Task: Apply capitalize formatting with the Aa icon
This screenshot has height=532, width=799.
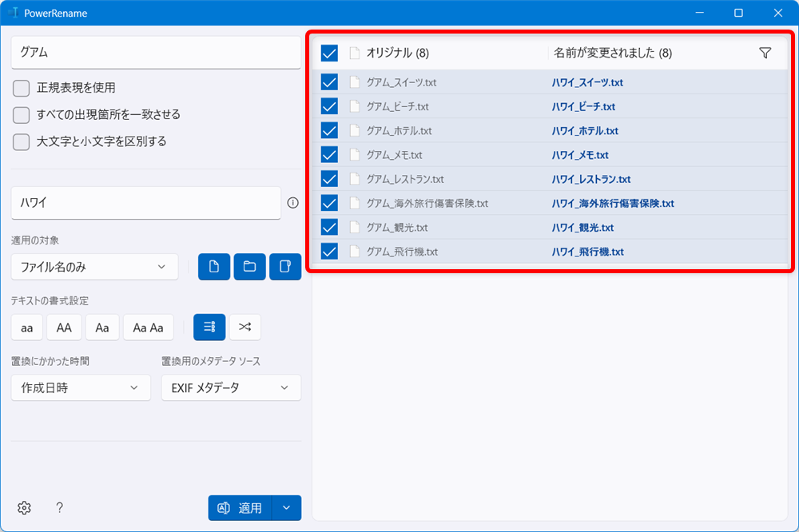Action: (x=101, y=327)
